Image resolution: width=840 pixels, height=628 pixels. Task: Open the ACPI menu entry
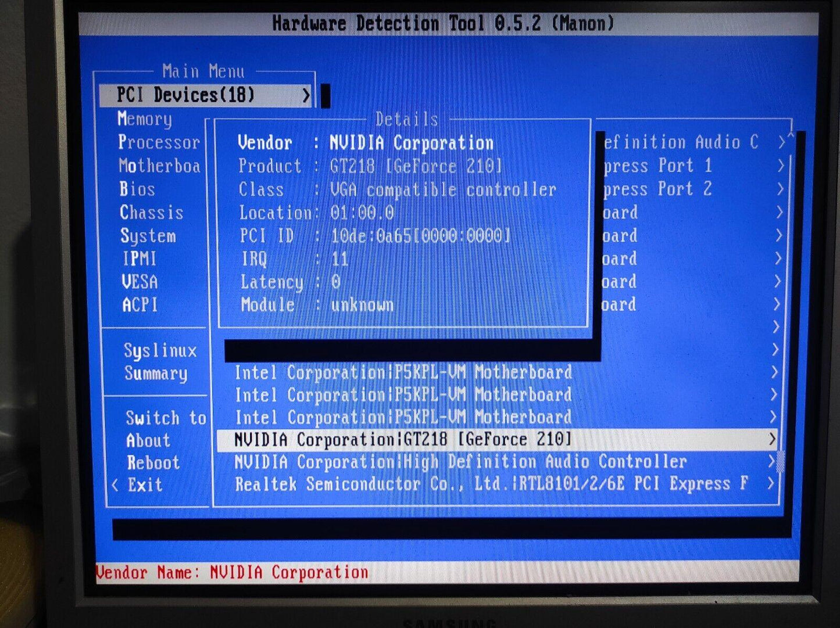(140, 305)
